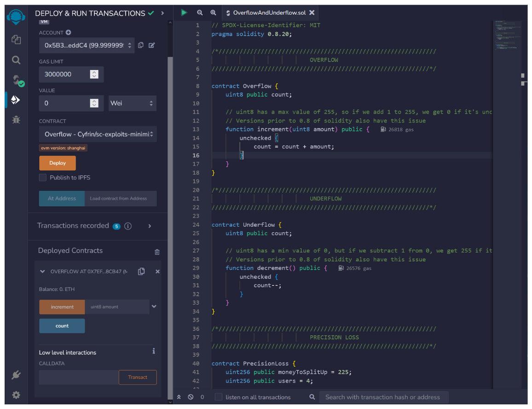Click the green Run script play icon
This screenshot has width=532, height=409.
click(184, 13)
